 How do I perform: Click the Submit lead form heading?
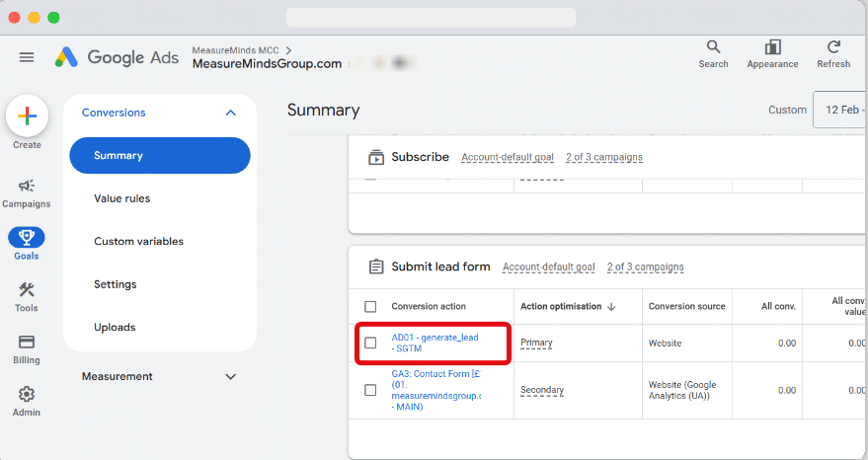(x=440, y=267)
